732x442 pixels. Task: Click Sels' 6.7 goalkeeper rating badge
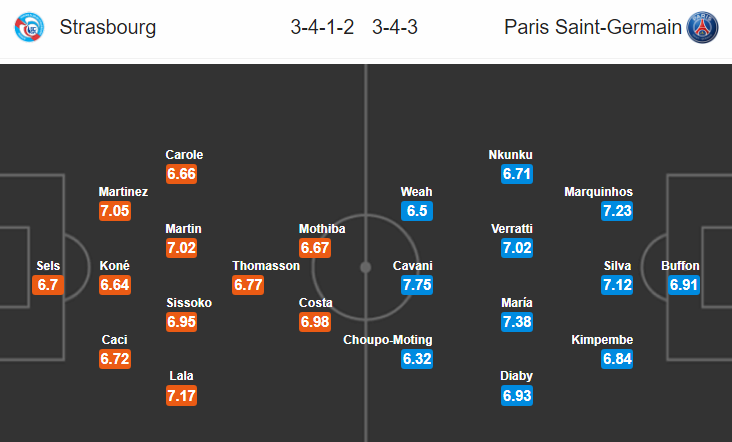48,285
